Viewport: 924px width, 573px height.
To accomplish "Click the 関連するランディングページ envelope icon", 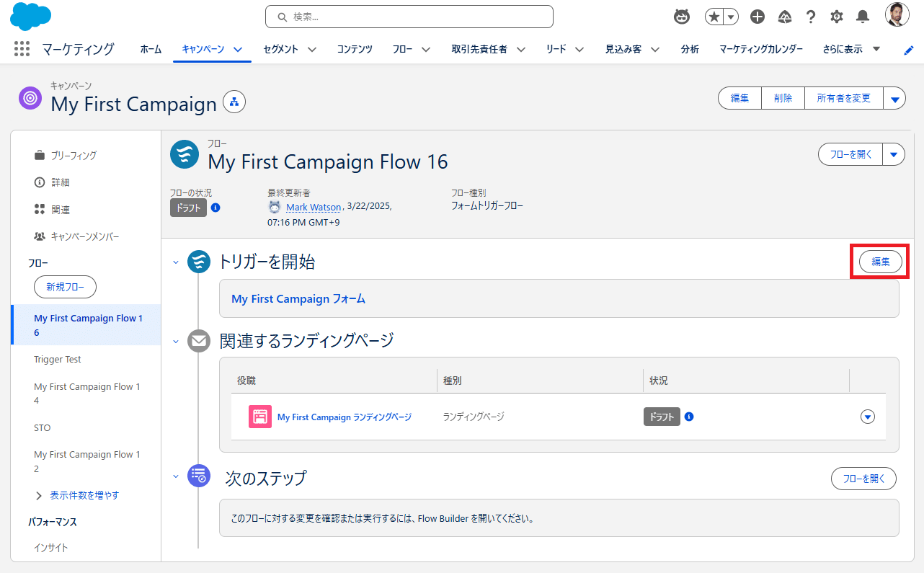I will click(x=199, y=340).
